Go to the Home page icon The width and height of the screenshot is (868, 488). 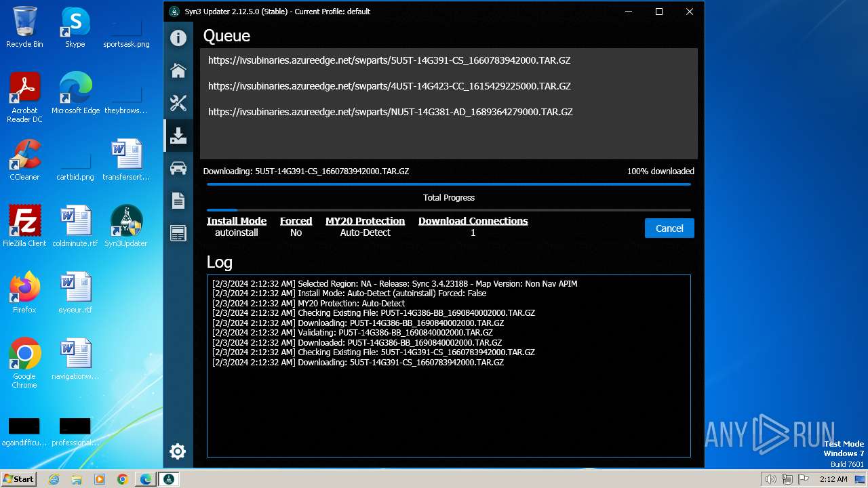pyautogui.click(x=178, y=70)
